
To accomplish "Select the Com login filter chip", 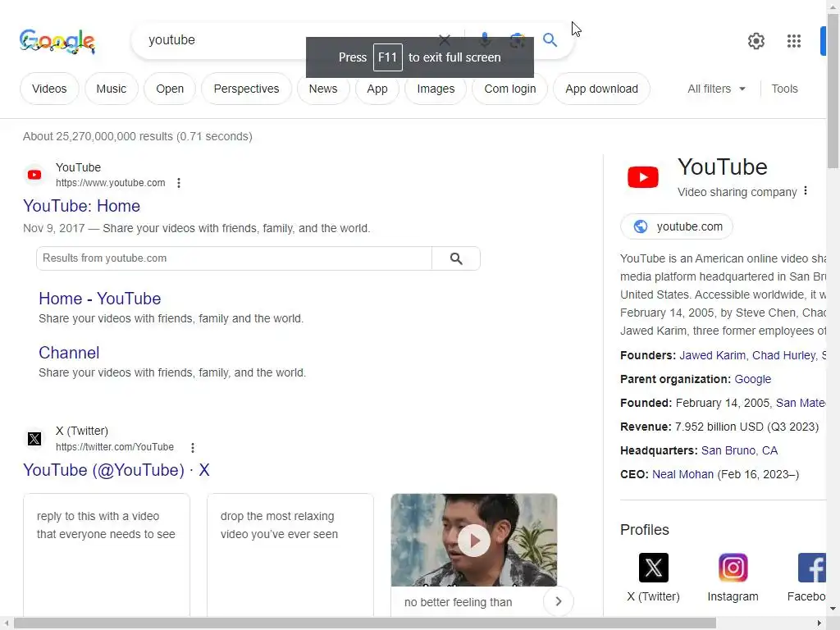I will click(x=510, y=89).
